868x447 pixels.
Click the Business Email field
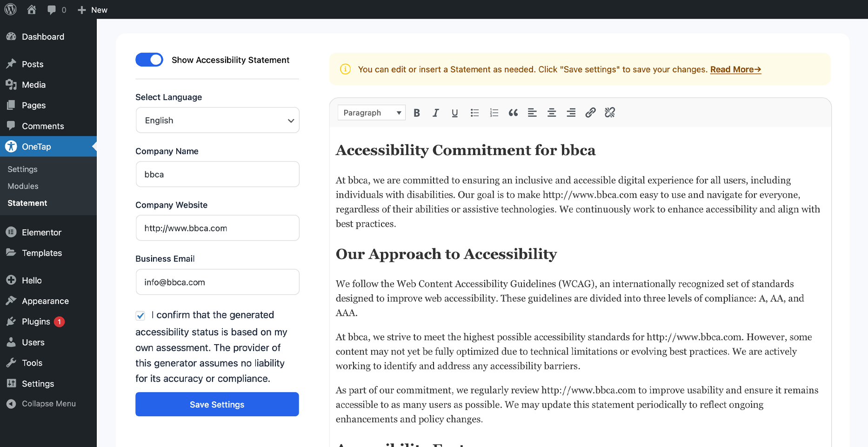pyautogui.click(x=218, y=282)
